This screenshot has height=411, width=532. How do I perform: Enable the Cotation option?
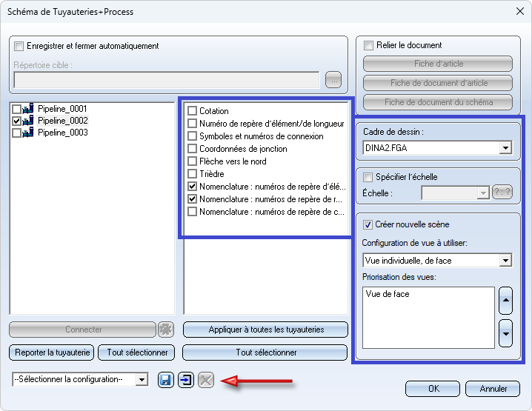pos(193,111)
